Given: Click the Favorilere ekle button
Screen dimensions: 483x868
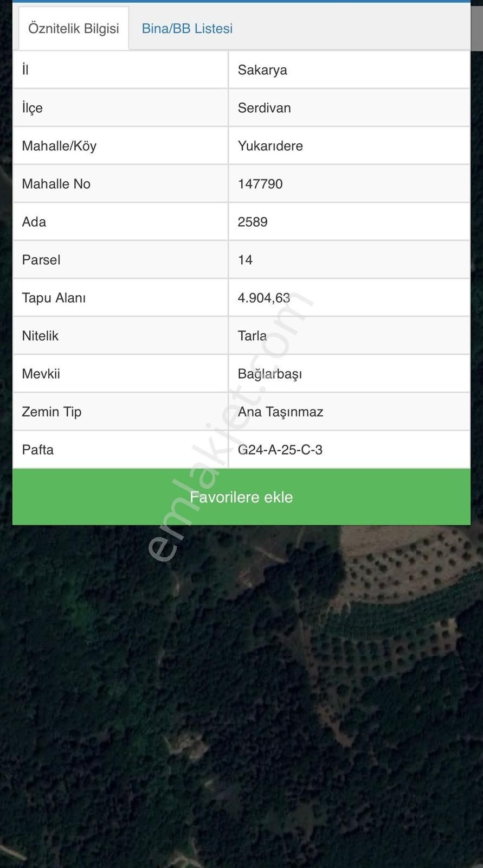Looking at the screenshot, I should [x=241, y=496].
